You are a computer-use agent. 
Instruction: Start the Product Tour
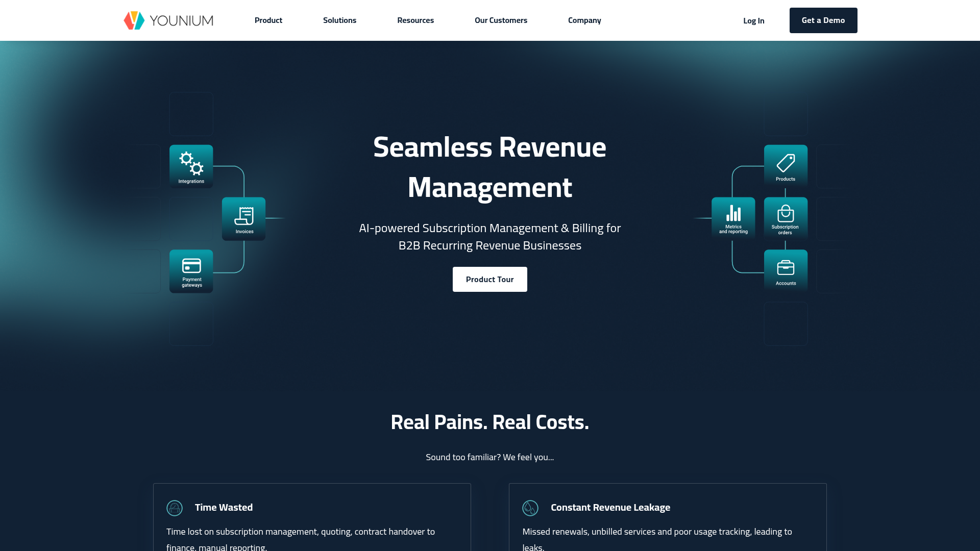[x=489, y=279]
